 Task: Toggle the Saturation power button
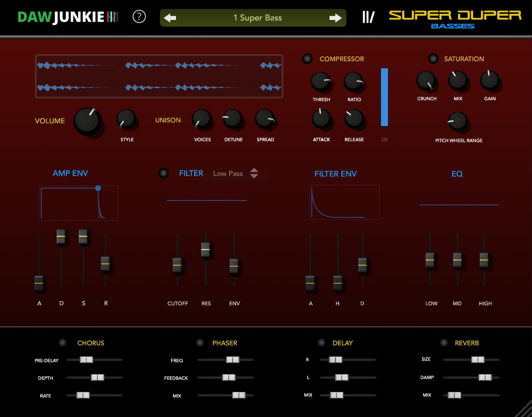433,59
